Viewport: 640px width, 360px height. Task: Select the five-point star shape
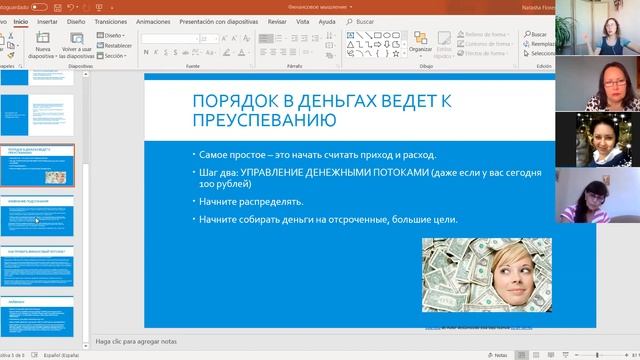click(x=396, y=53)
